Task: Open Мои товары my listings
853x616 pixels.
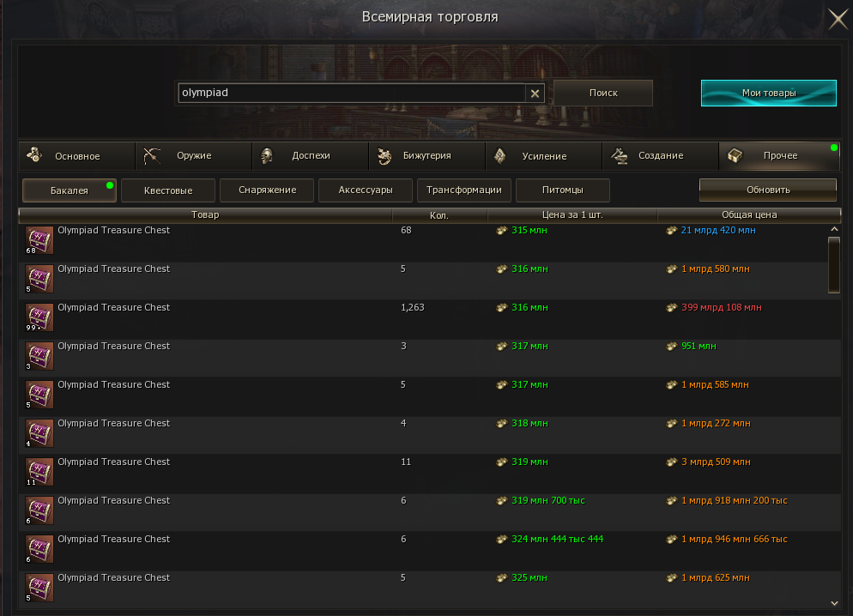Action: [768, 93]
